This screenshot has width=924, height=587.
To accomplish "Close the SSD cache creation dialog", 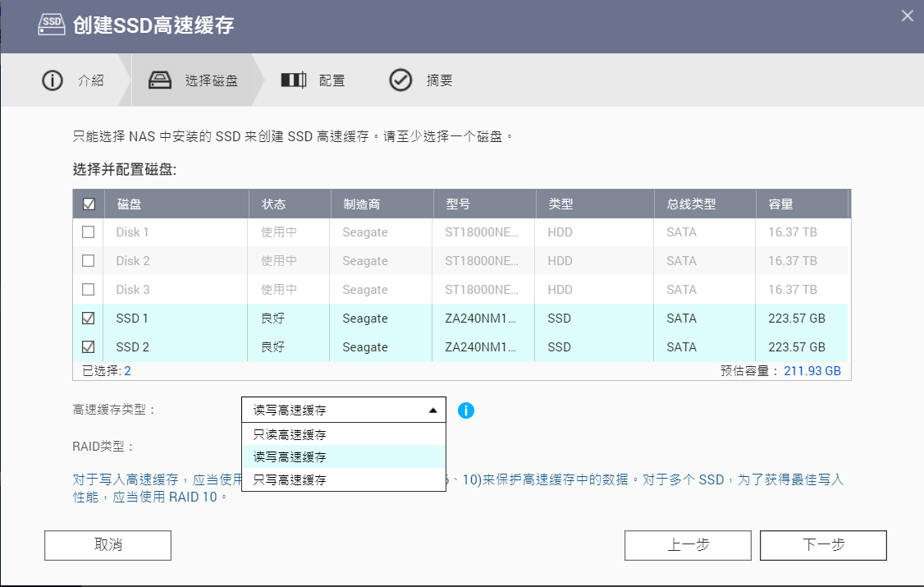I will pos(907,16).
